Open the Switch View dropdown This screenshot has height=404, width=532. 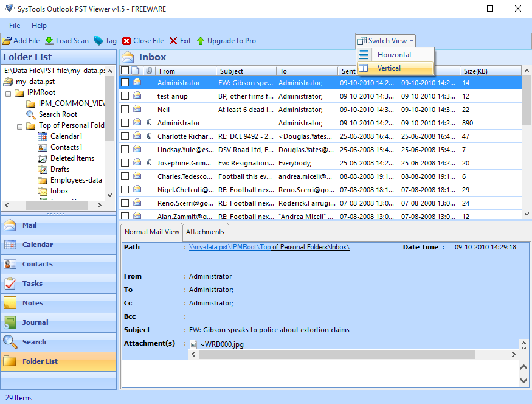[385, 41]
